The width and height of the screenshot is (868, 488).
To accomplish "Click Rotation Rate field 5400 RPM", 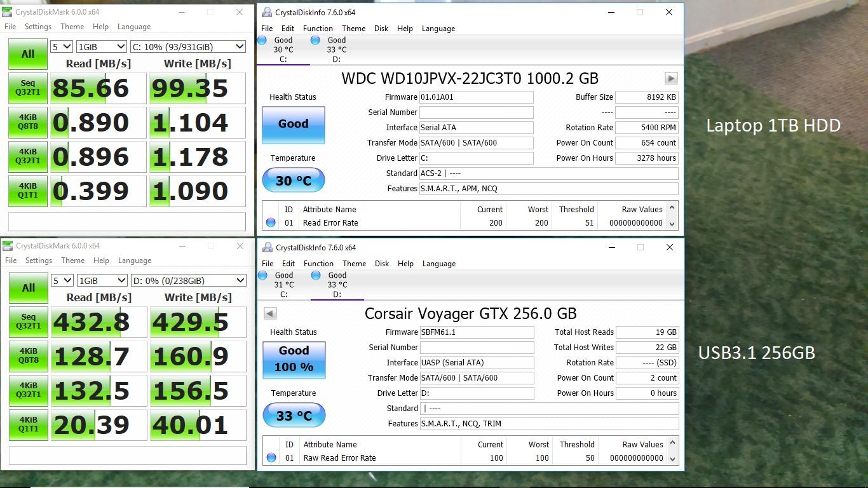I will (x=647, y=128).
